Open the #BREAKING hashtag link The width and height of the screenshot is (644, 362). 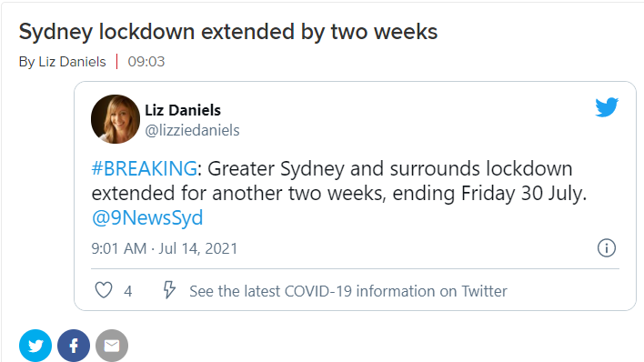144,168
